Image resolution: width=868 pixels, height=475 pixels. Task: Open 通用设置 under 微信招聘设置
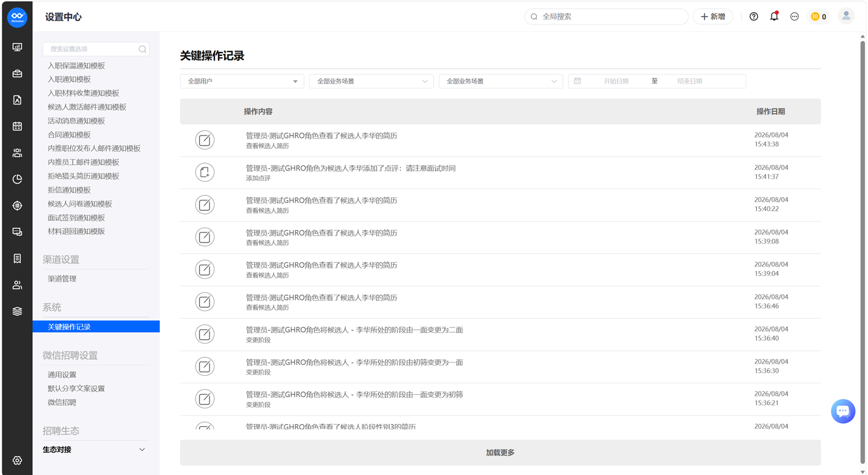pos(62,375)
